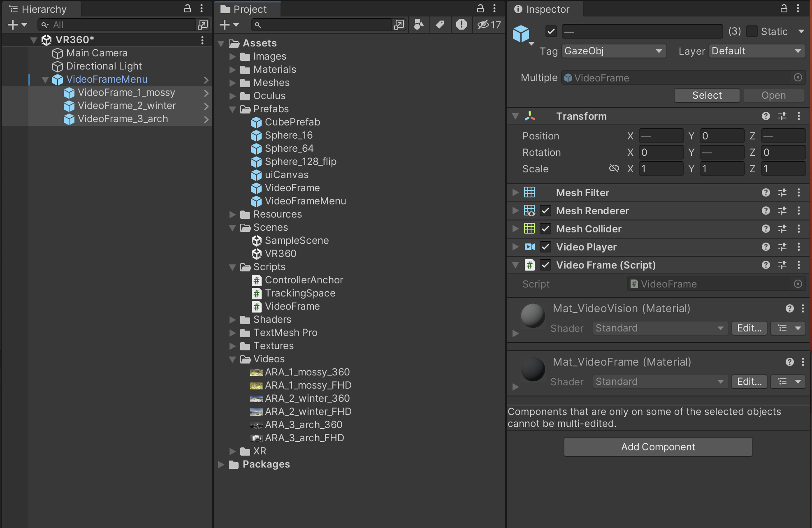
Task: Click the search by type icon
Action: click(419, 25)
